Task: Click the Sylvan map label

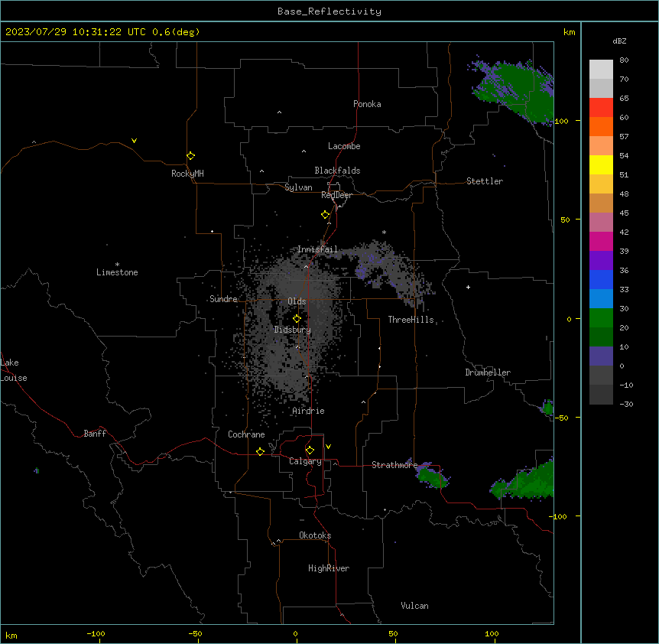Action: (298, 187)
